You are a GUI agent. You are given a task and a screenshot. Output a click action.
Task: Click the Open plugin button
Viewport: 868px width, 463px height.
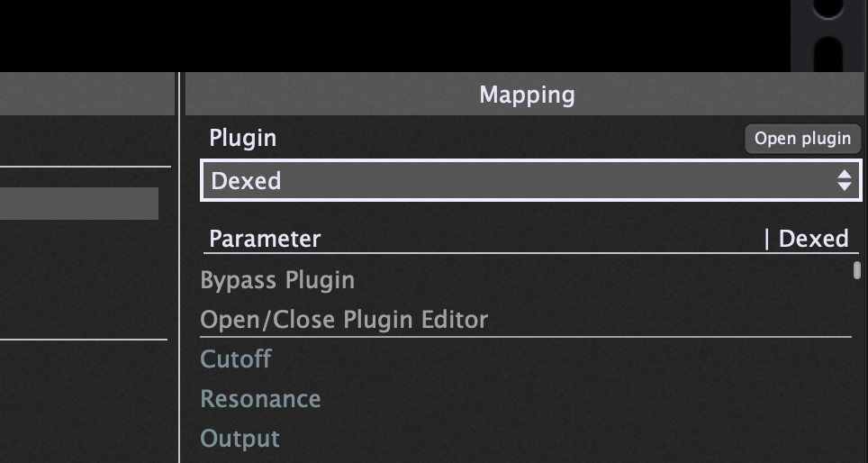coord(802,139)
